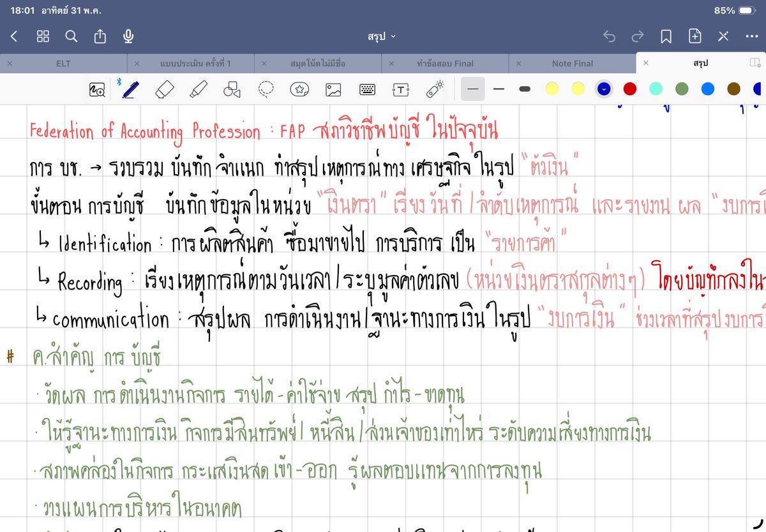Choose the thinnest stroke width
The height and width of the screenshot is (532, 766).
coord(472,89)
